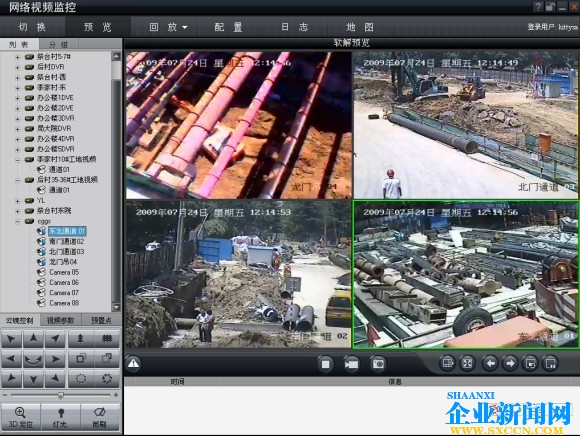Pan camera right with PTZ arrow
This screenshot has width=580, height=436.
(55, 359)
